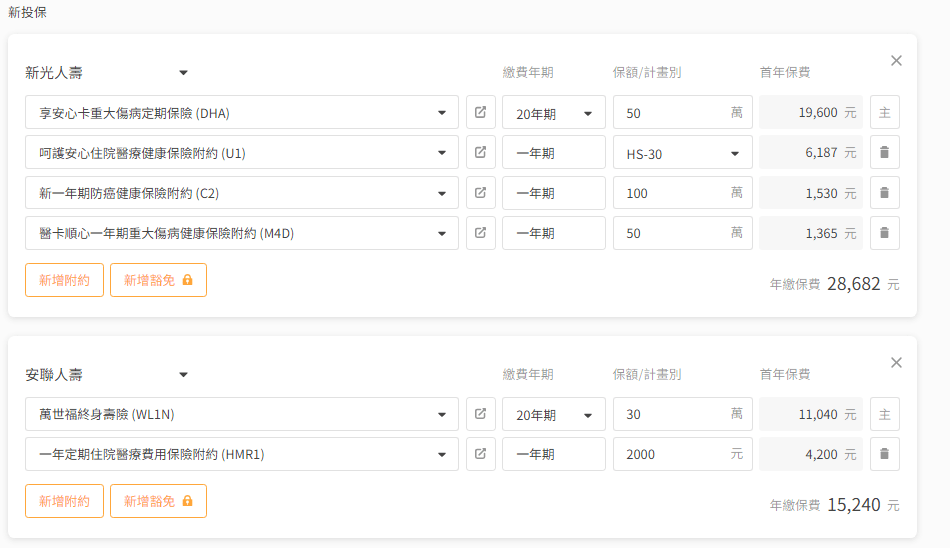Image resolution: width=950 pixels, height=548 pixels.
Task: Remove the 新光人壽 card with X
Action: (896, 60)
